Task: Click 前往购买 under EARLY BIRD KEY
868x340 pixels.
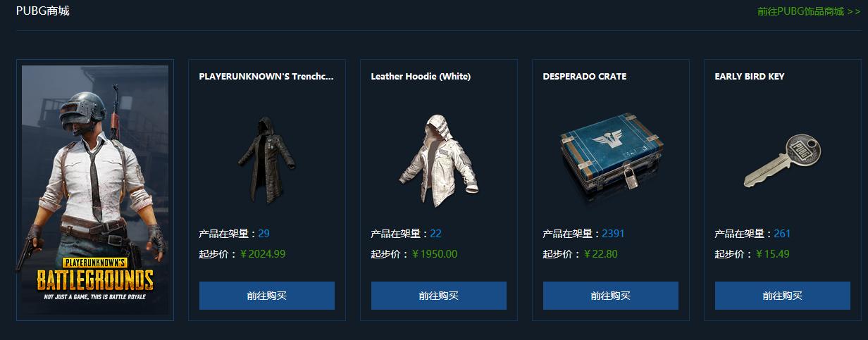Action: (783, 296)
